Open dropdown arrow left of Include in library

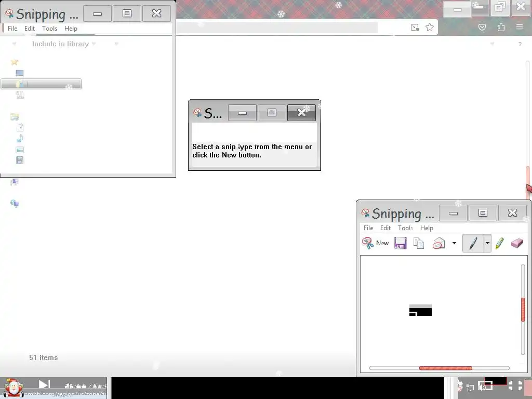pyautogui.click(x=14, y=44)
